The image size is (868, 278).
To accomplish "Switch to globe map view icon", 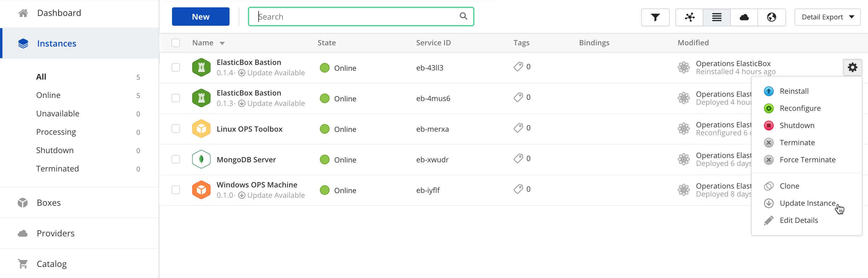I will click(x=772, y=17).
